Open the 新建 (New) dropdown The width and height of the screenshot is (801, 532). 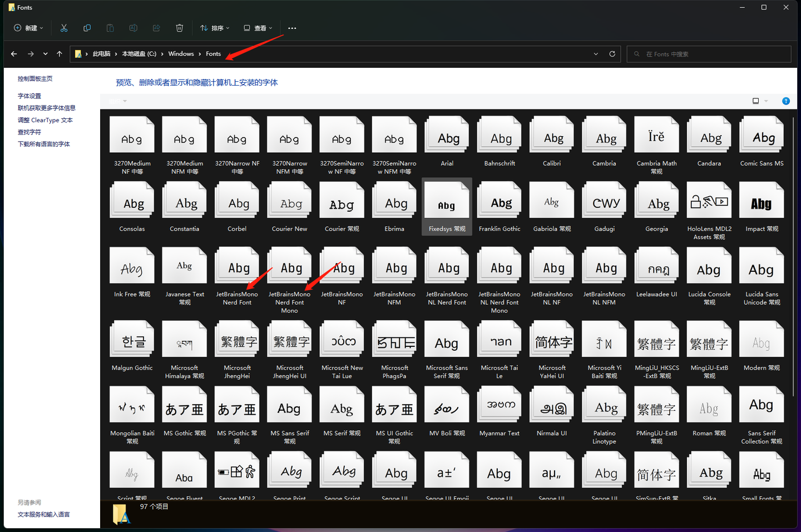(x=28, y=28)
